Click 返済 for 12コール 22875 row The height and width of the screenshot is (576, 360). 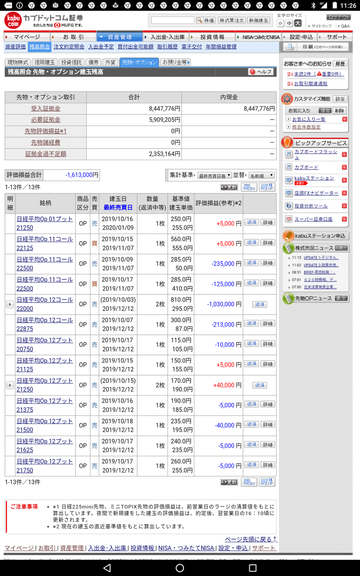pos(251,323)
